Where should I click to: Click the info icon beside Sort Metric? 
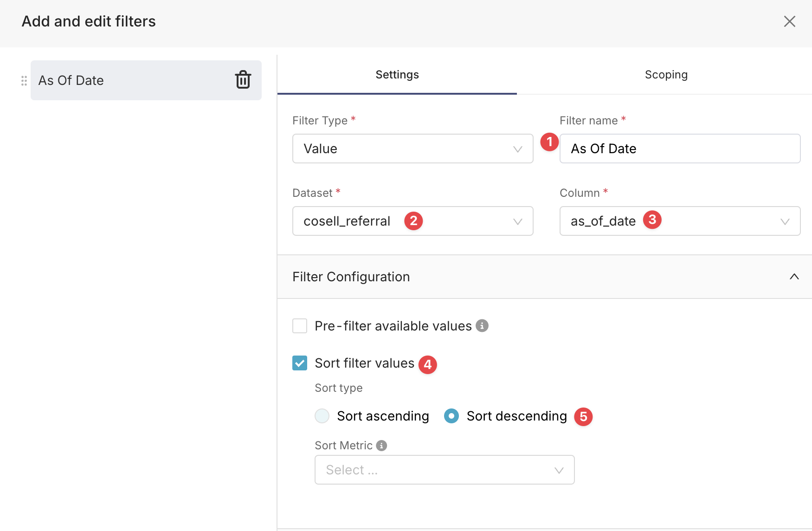coord(381,446)
